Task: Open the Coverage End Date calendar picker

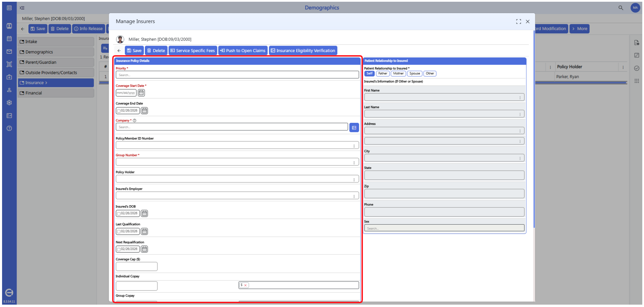Action: pyautogui.click(x=145, y=111)
